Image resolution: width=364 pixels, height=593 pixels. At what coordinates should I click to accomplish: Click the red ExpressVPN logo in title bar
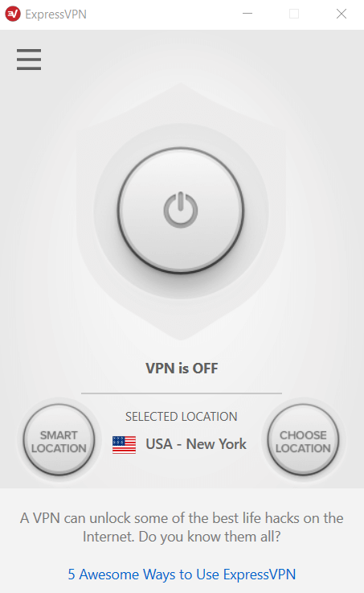point(13,14)
